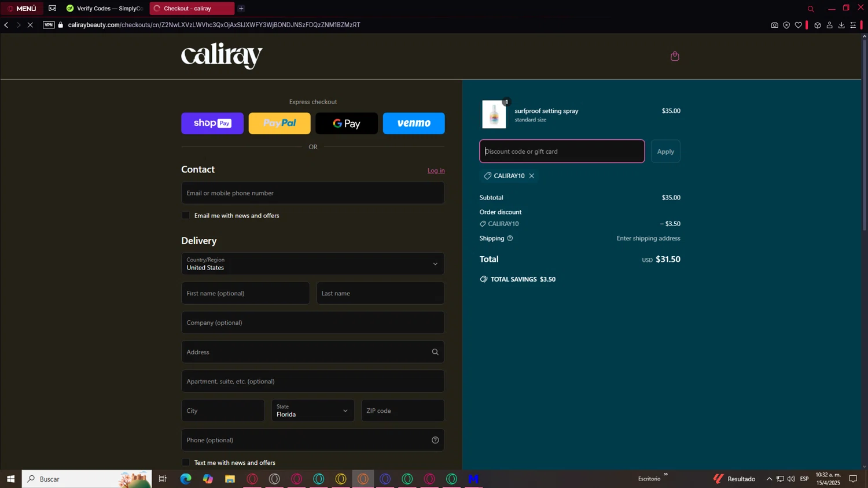Open network status tray icon
The height and width of the screenshot is (488, 868).
(x=780, y=479)
